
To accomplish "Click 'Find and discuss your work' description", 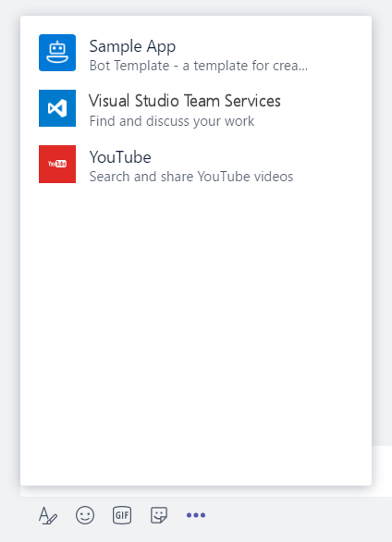I will [172, 121].
